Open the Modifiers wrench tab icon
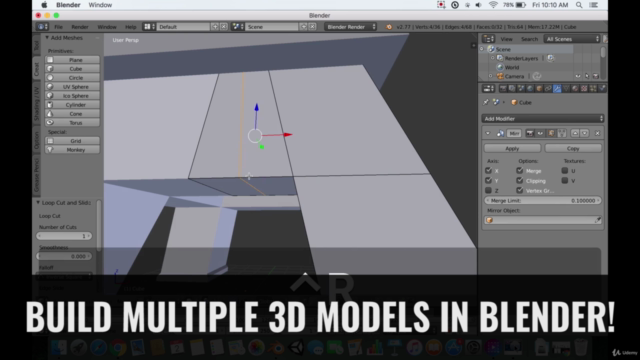Viewport: 640px width, 360px height. point(557,89)
